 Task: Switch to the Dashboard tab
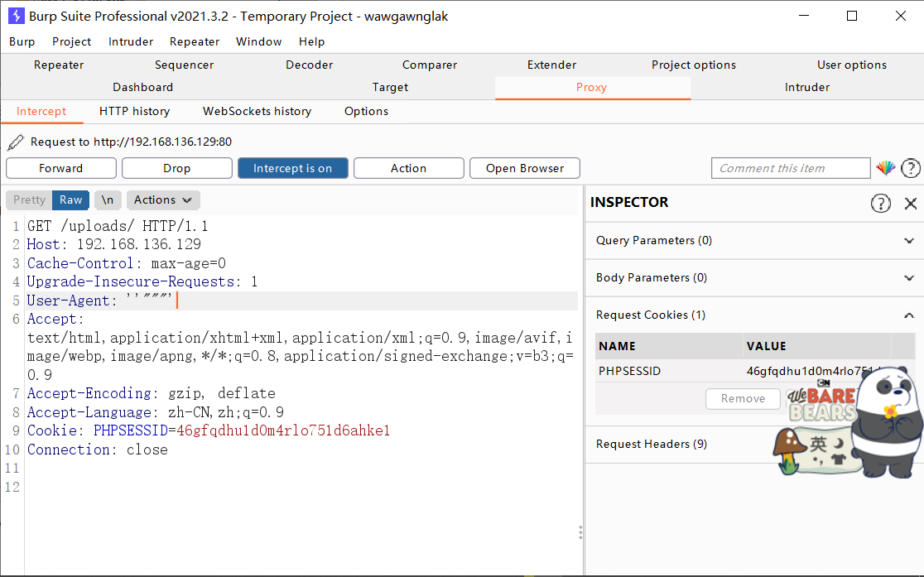point(142,87)
